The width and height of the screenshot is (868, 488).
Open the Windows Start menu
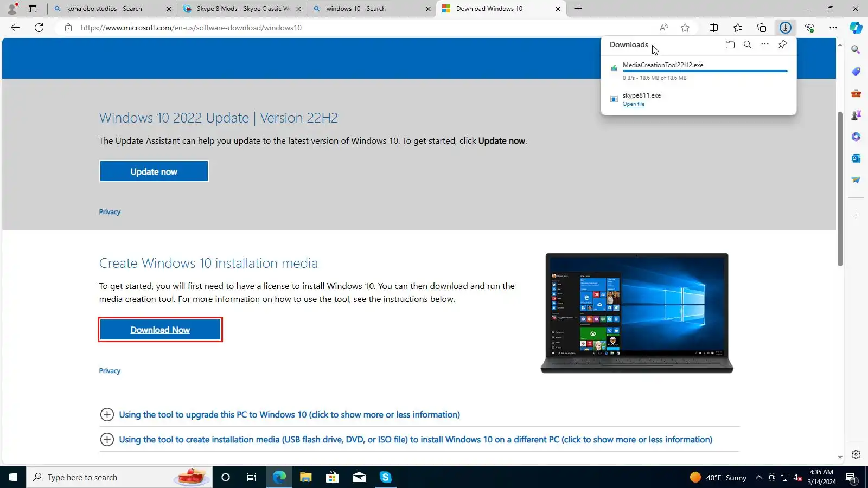pyautogui.click(x=13, y=477)
